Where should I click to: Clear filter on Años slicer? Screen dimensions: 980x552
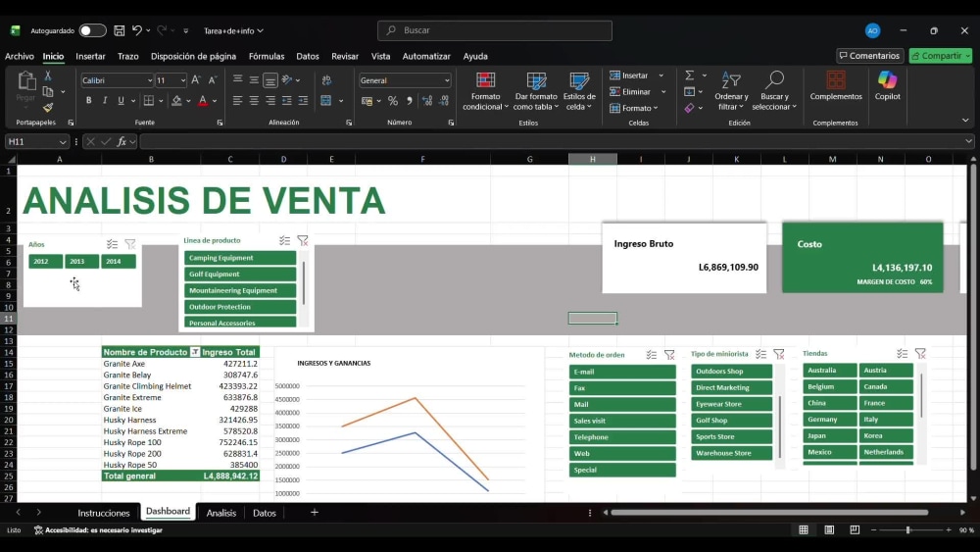tap(130, 244)
